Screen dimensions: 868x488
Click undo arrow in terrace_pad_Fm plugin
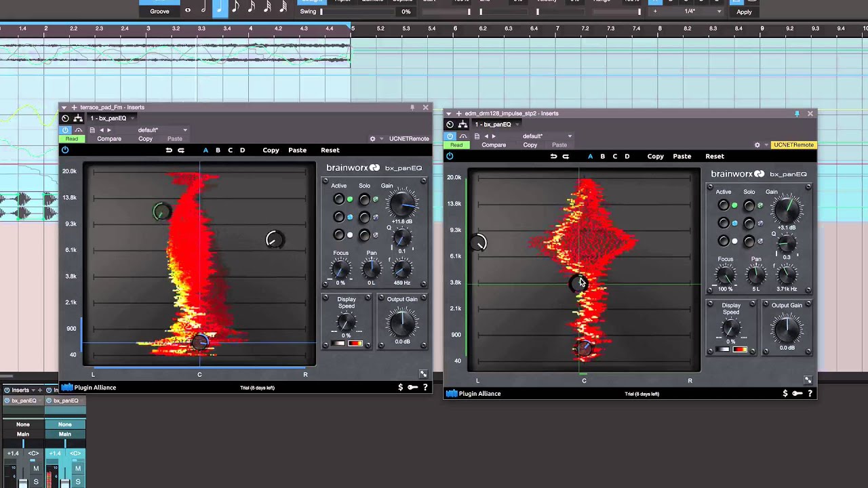tap(169, 150)
